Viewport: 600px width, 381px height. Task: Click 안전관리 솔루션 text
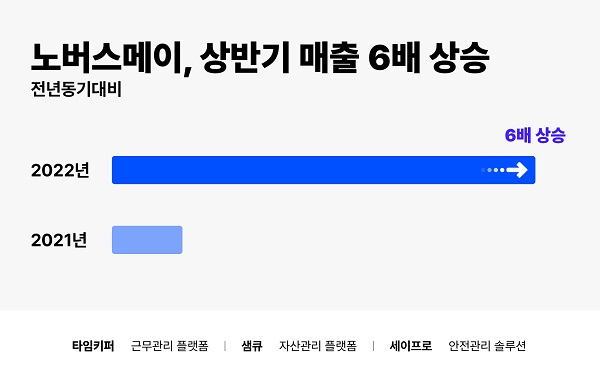pos(487,346)
